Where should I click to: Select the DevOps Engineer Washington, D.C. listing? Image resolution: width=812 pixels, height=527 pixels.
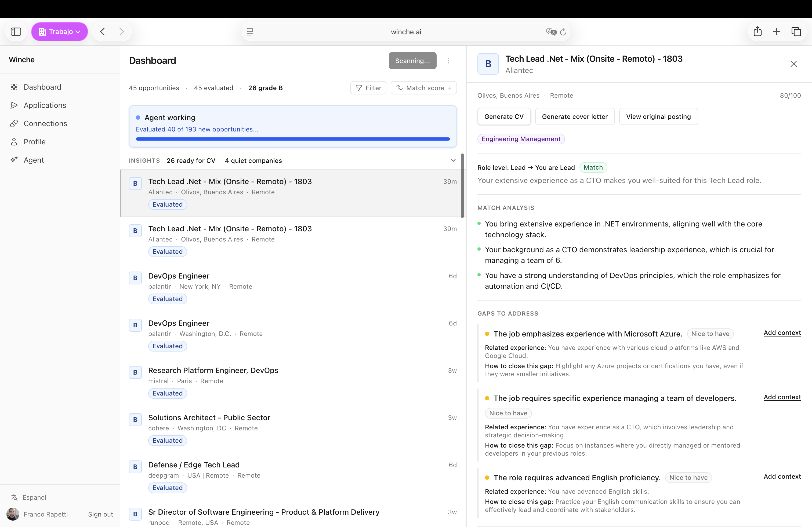(293, 334)
